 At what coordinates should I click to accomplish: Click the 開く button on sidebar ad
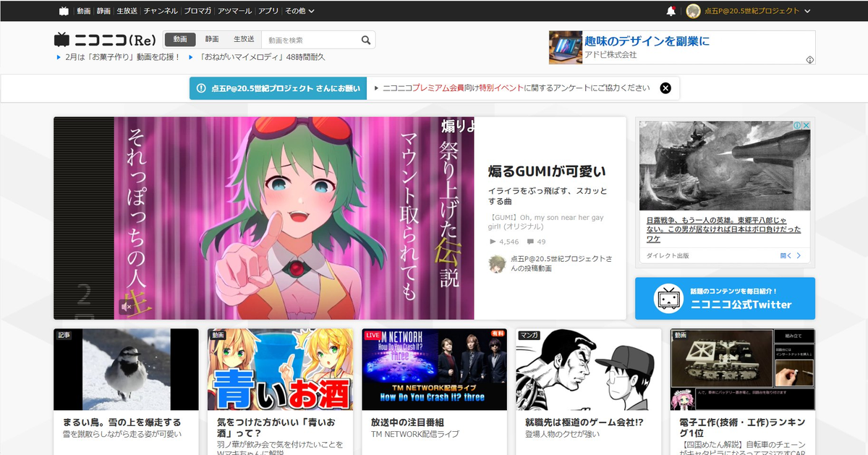(791, 255)
